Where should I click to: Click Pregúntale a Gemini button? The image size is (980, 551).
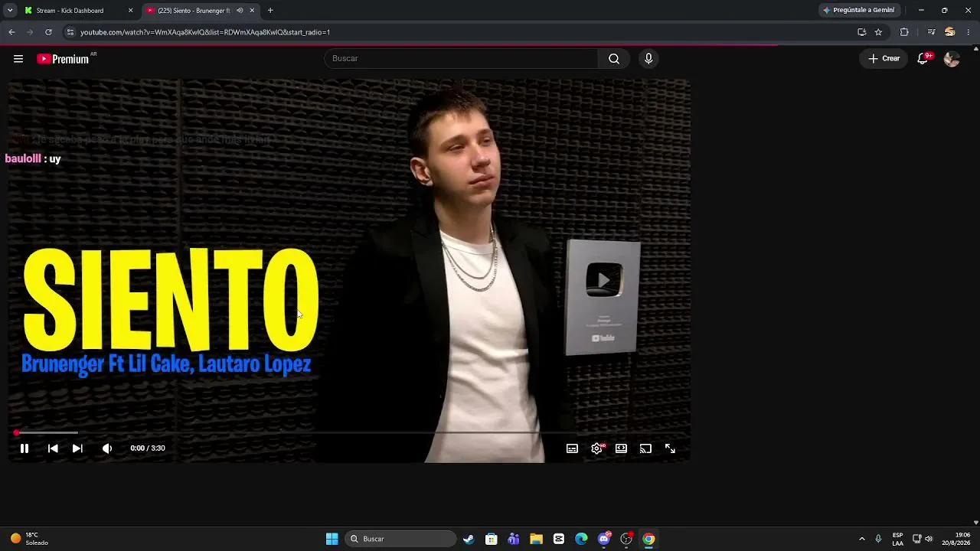click(x=858, y=11)
